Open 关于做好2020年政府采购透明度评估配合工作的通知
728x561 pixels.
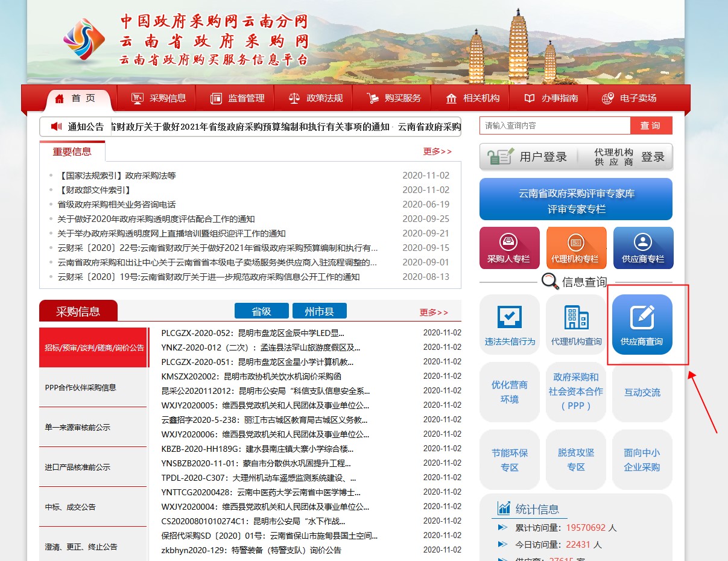point(156,219)
